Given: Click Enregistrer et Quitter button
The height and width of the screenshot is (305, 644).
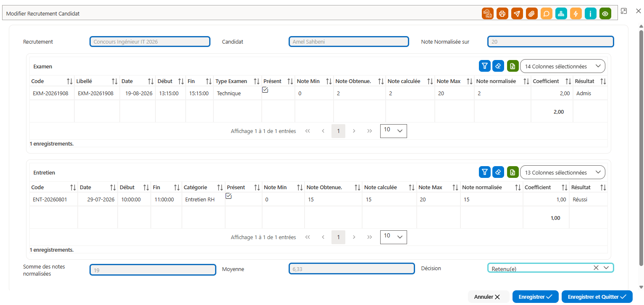Looking at the screenshot, I should tap(597, 297).
